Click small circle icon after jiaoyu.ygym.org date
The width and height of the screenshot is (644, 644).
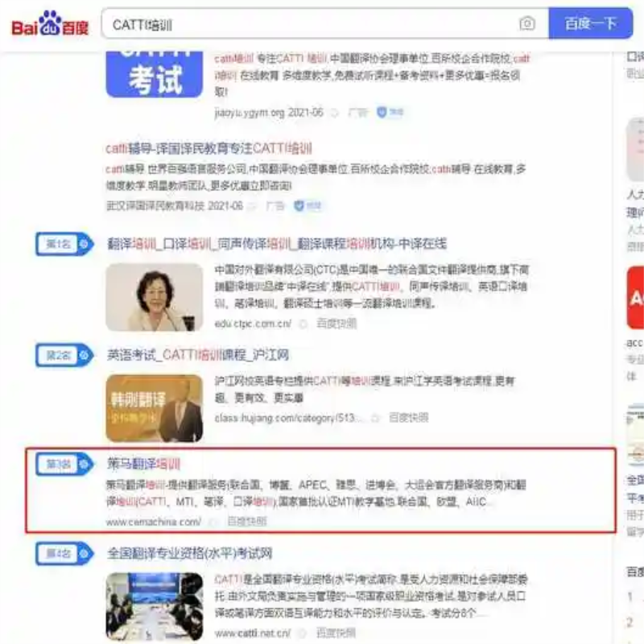coord(335,113)
